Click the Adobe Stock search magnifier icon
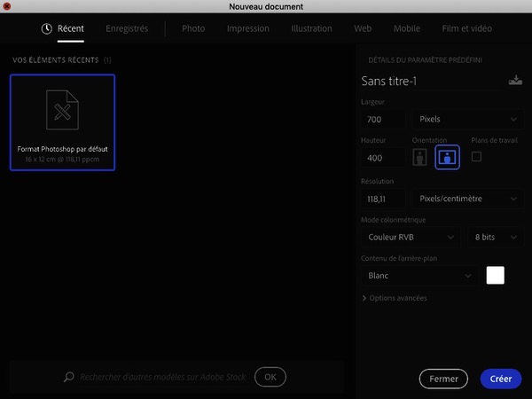 coord(69,377)
